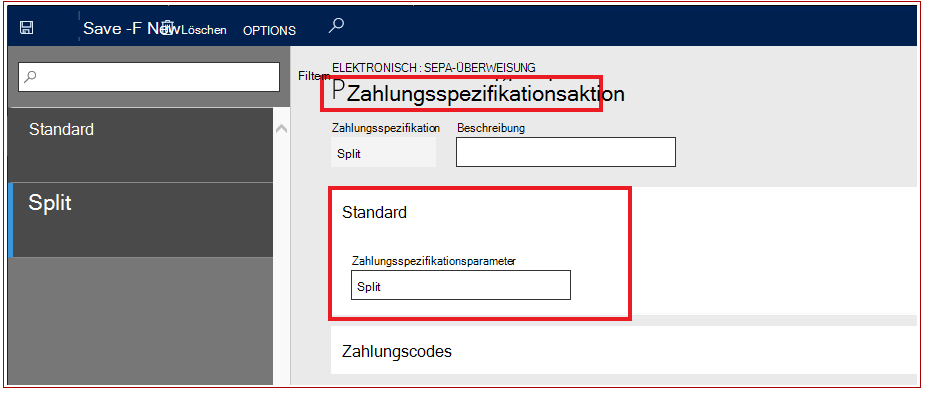Click the trash can delete icon
926x394 pixels.
pos(168,28)
